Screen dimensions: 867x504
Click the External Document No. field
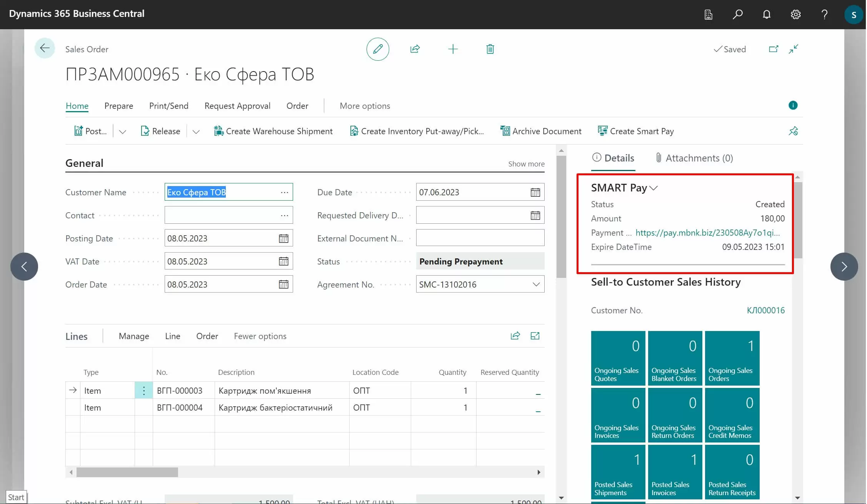click(x=480, y=238)
